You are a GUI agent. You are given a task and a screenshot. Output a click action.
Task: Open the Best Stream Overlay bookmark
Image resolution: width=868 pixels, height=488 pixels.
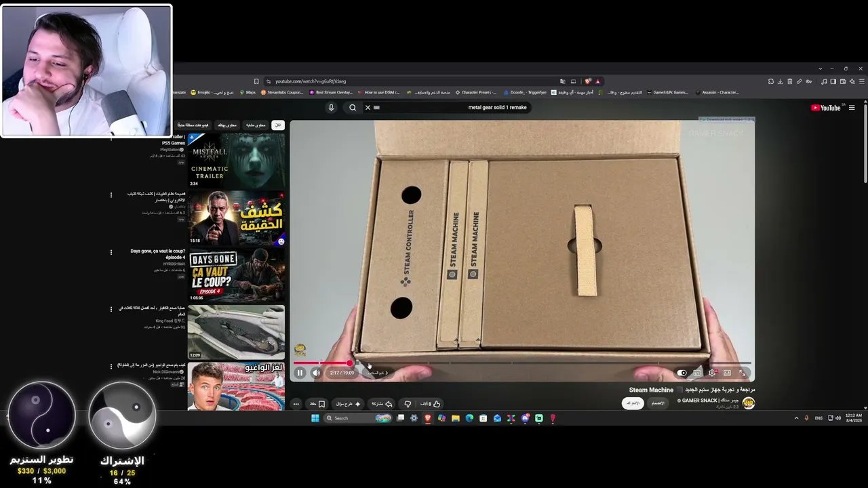click(x=331, y=92)
